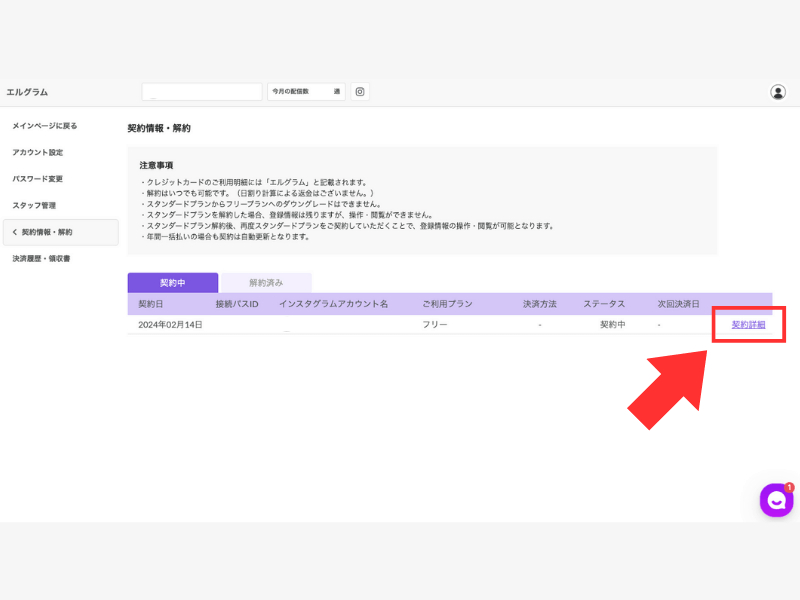Screen dimensions: 800x600
Task: Click the ご利用プラン column header
Action: click(x=447, y=304)
